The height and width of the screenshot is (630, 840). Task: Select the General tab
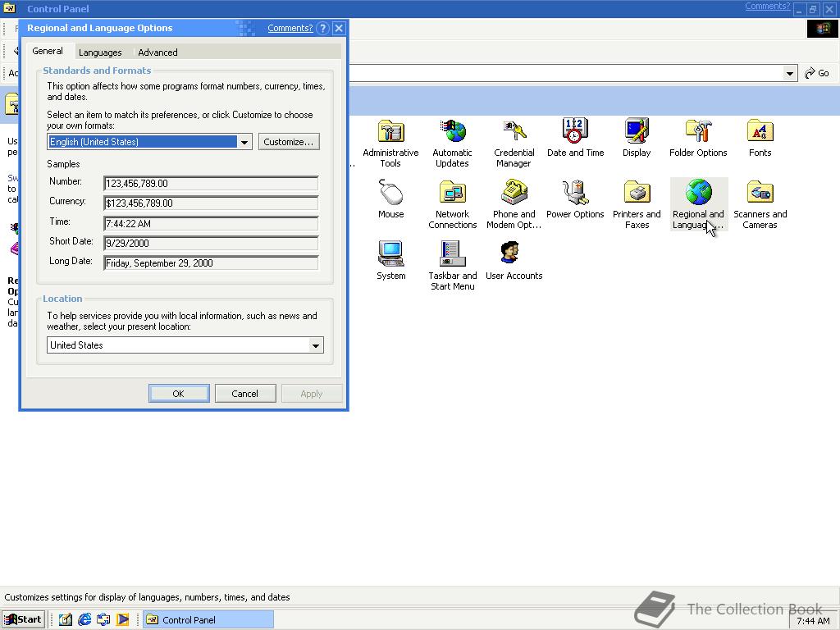pyautogui.click(x=48, y=51)
